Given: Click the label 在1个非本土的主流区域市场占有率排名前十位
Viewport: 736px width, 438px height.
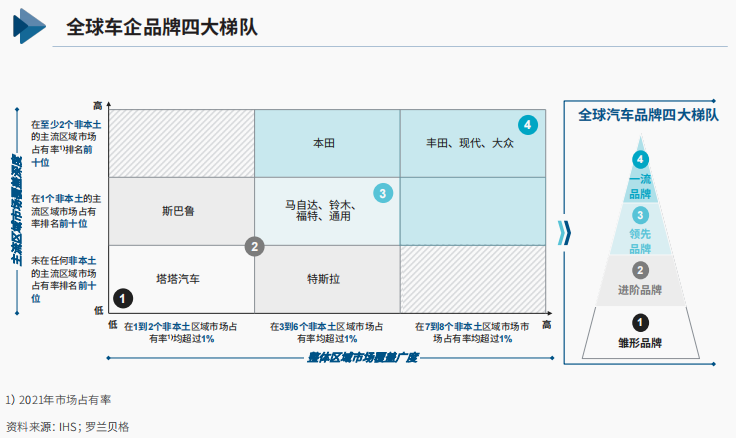Looking at the screenshot, I should pos(66,211).
